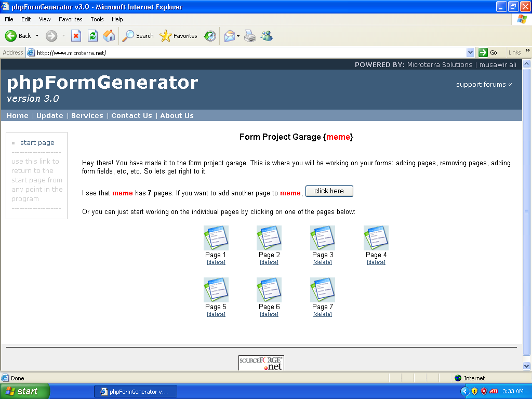Image resolution: width=532 pixels, height=399 pixels.
Task: Stop page loading with red X
Action: [x=76, y=36]
